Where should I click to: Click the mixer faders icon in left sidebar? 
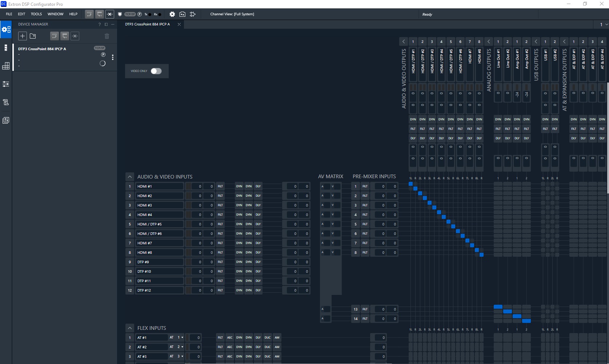click(6, 120)
